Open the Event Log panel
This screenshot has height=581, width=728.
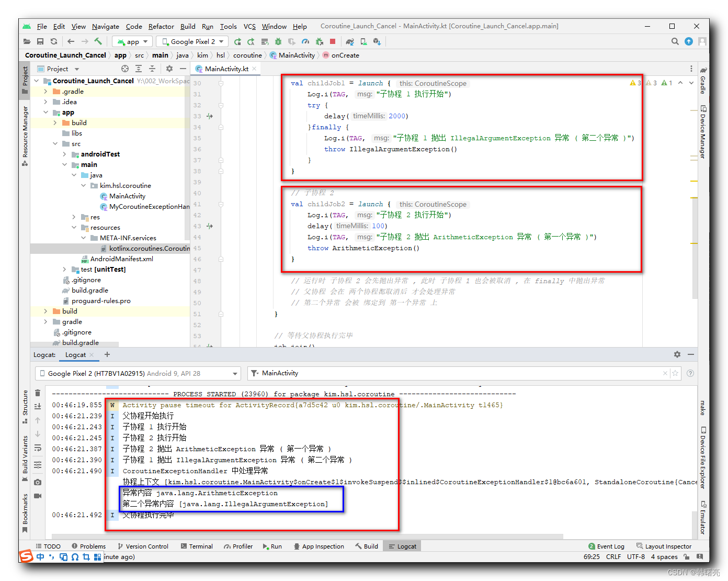606,546
